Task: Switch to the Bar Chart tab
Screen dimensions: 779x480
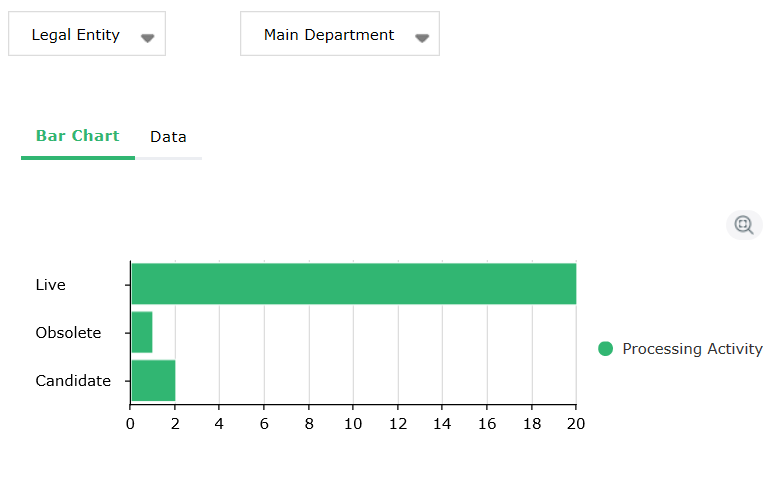Action: (77, 136)
